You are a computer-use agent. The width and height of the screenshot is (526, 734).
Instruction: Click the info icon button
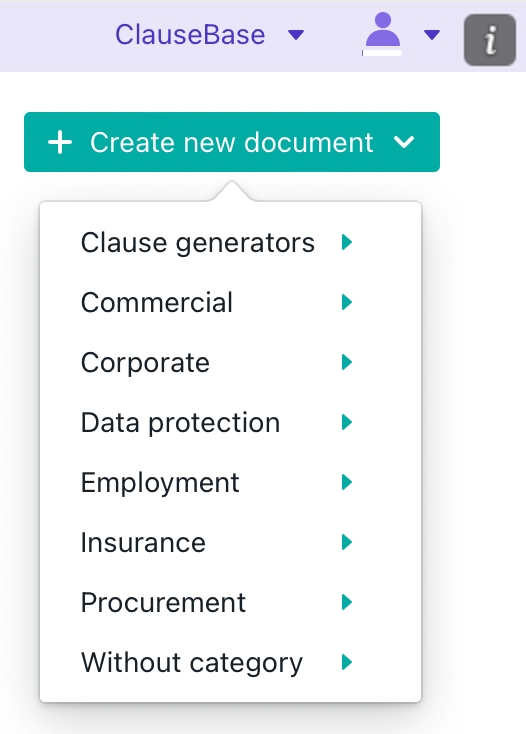pos(489,40)
